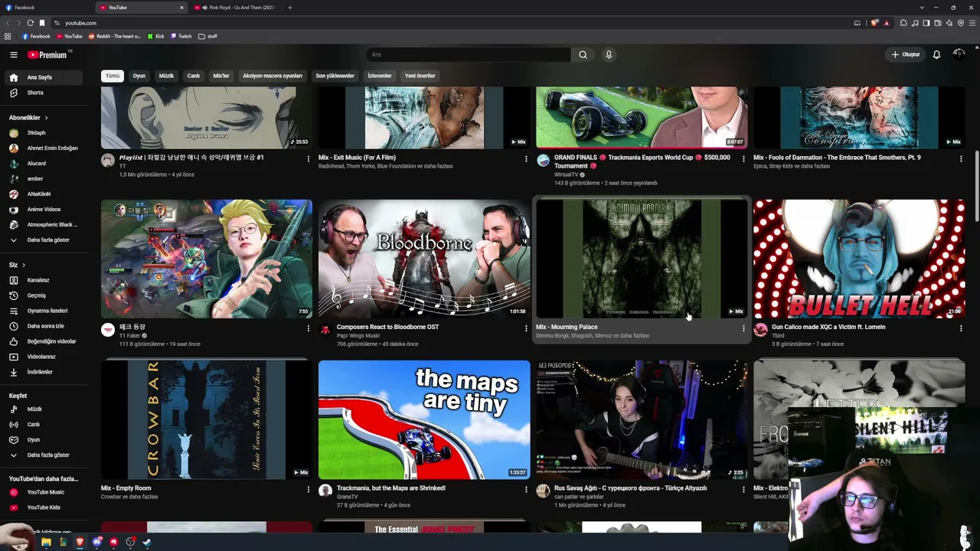
Task: Expand Daha fazla göster under Keşfet
Action: 44,455
